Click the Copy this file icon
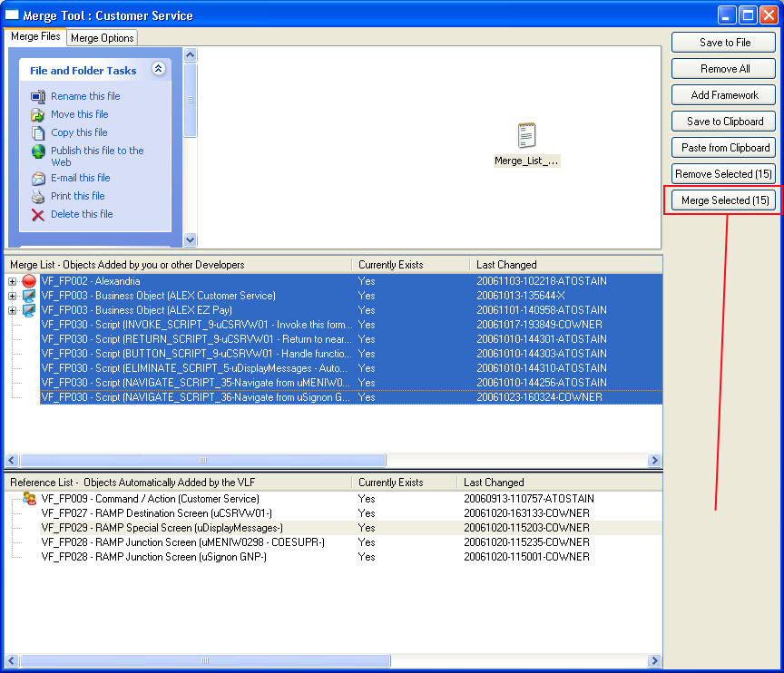 click(38, 133)
